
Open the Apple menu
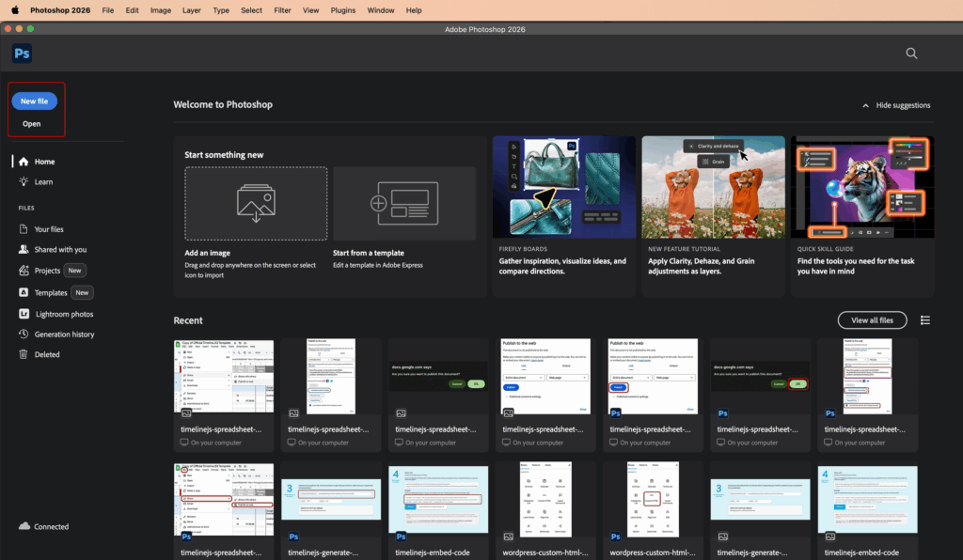14,9
